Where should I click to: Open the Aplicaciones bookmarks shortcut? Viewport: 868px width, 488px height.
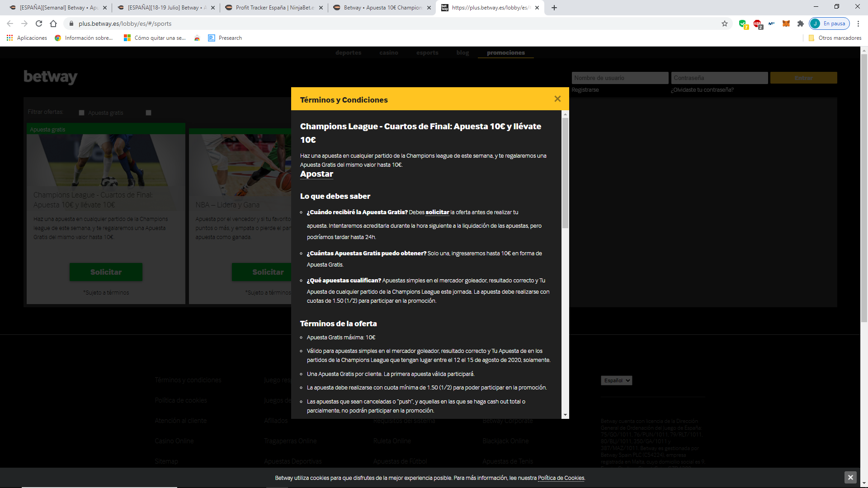[27, 38]
